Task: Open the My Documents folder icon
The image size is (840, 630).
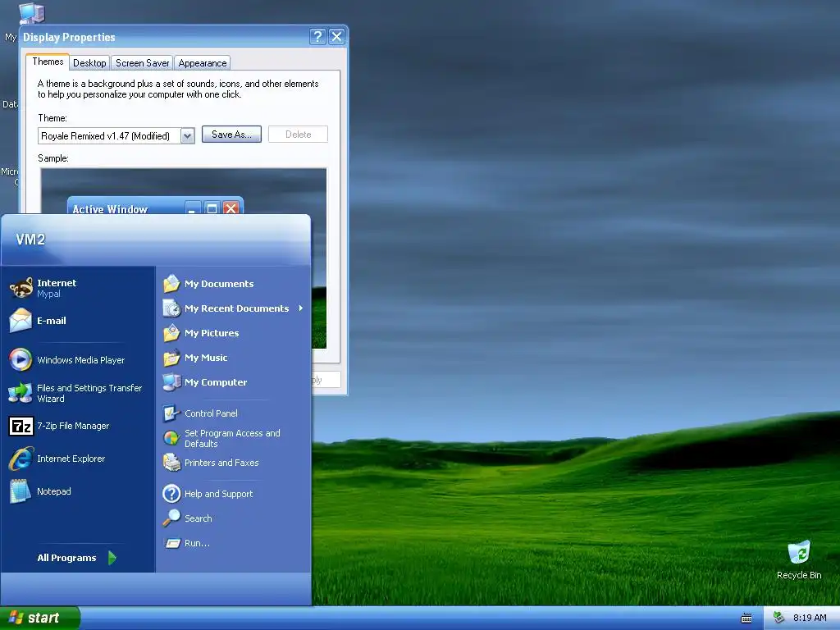Action: point(172,283)
